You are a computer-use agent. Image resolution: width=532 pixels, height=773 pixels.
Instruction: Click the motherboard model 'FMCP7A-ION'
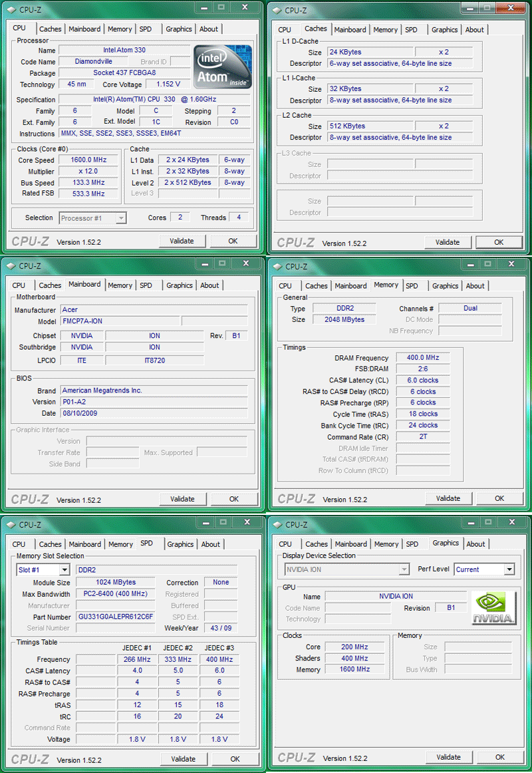(120, 321)
